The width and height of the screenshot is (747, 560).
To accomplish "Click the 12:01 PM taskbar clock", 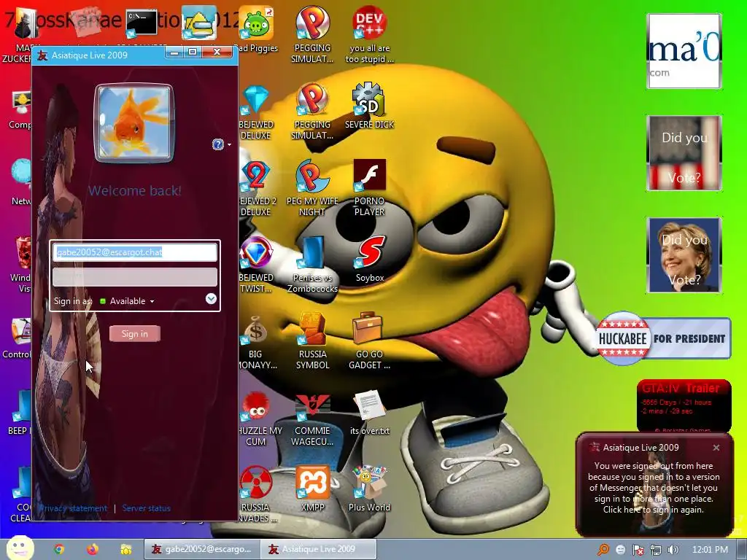I will coord(710,550).
